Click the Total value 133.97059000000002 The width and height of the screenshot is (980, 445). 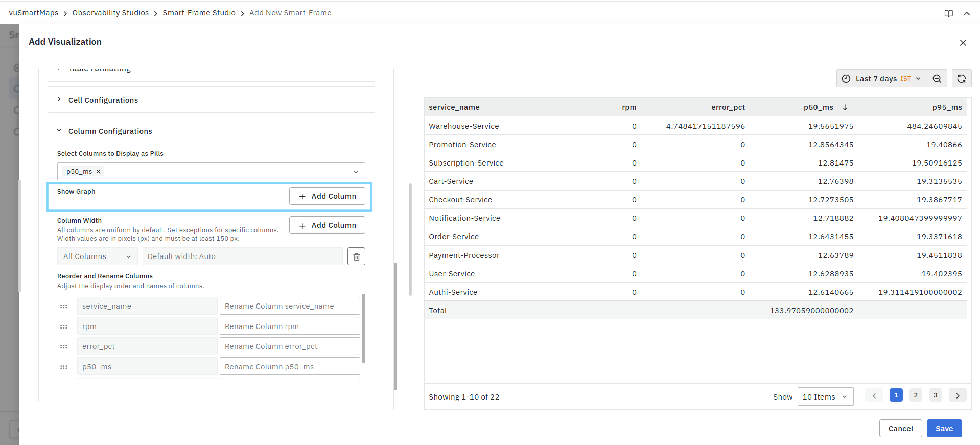click(x=811, y=311)
